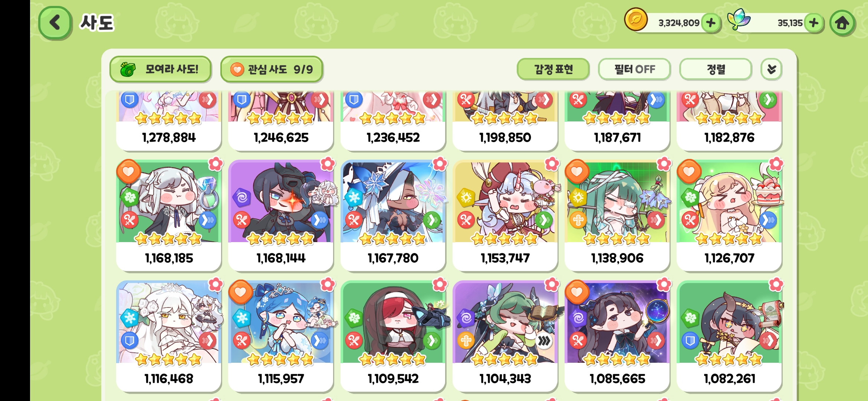Toggle favorite heart on the 1,138,906 character

(x=577, y=172)
